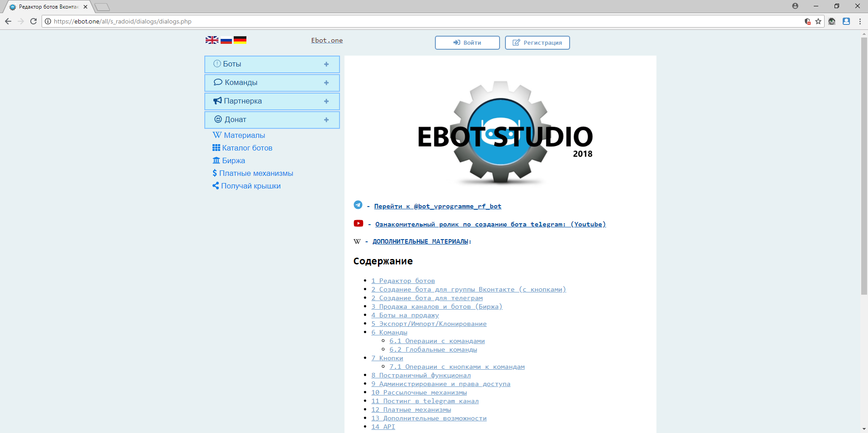Switch language to the Russian flag
The image size is (868, 433).
226,40
